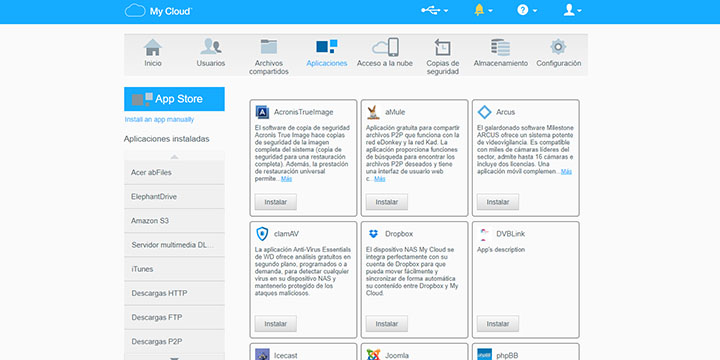720x360 pixels.
Task: Open the help question mark icon
Action: click(x=523, y=10)
